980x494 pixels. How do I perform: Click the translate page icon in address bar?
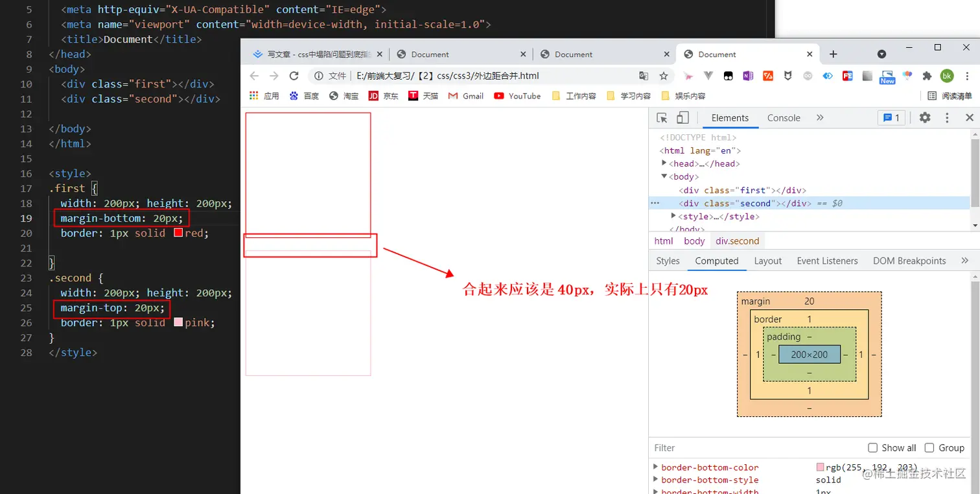(x=644, y=76)
